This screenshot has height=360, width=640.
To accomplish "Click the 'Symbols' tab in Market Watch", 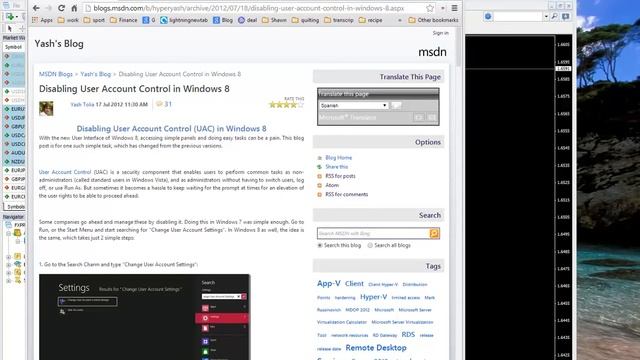I will tap(16, 207).
